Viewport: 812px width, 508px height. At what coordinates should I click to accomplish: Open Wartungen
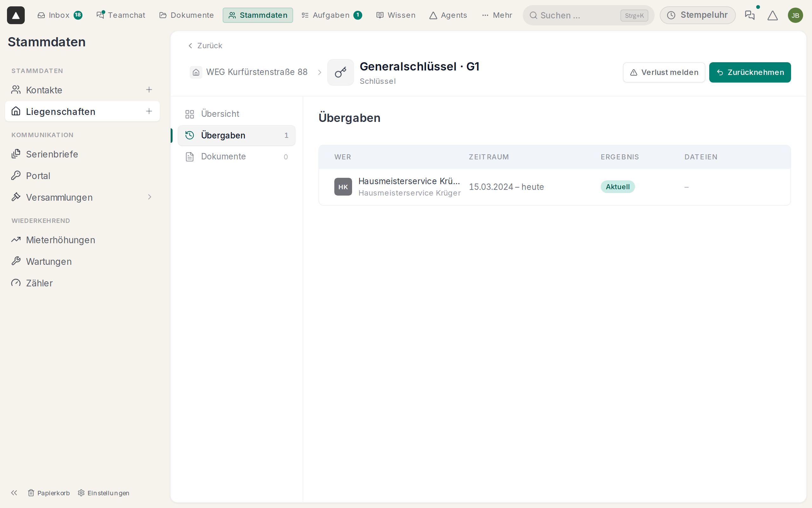click(82, 261)
